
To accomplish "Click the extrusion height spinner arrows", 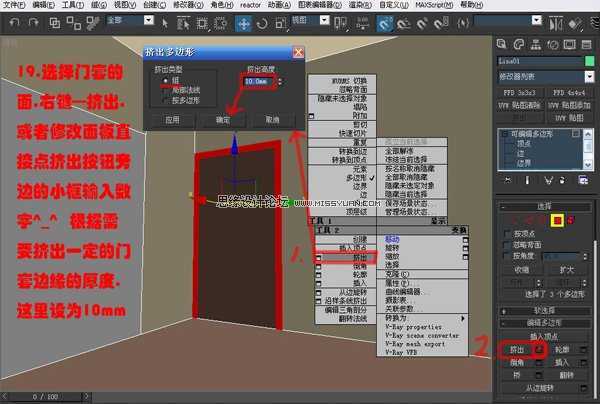I will tap(280, 81).
